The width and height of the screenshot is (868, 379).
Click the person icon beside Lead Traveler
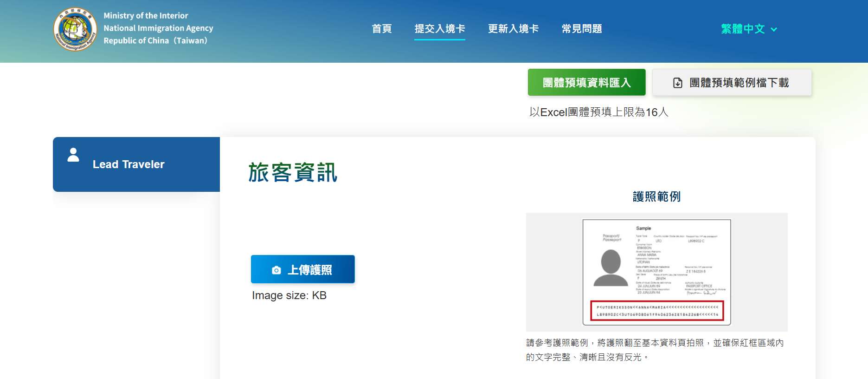click(x=73, y=155)
